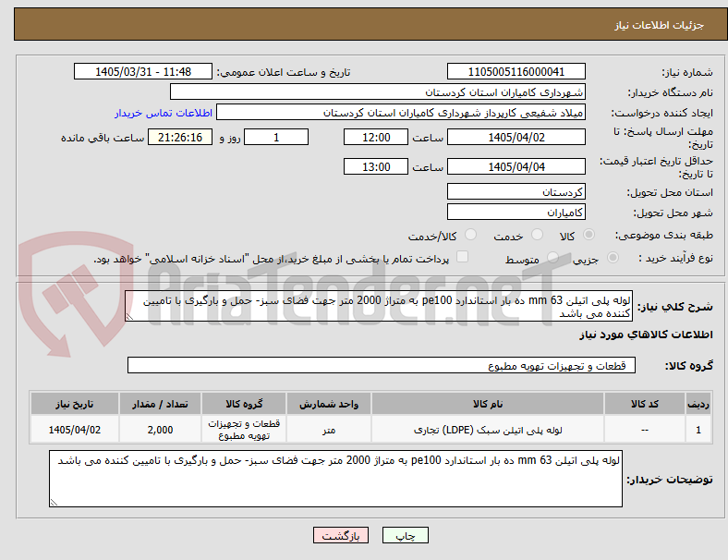The height and width of the screenshot is (560, 728).
Task: Click the price validity date field 1405/04/04
Action: [516, 166]
